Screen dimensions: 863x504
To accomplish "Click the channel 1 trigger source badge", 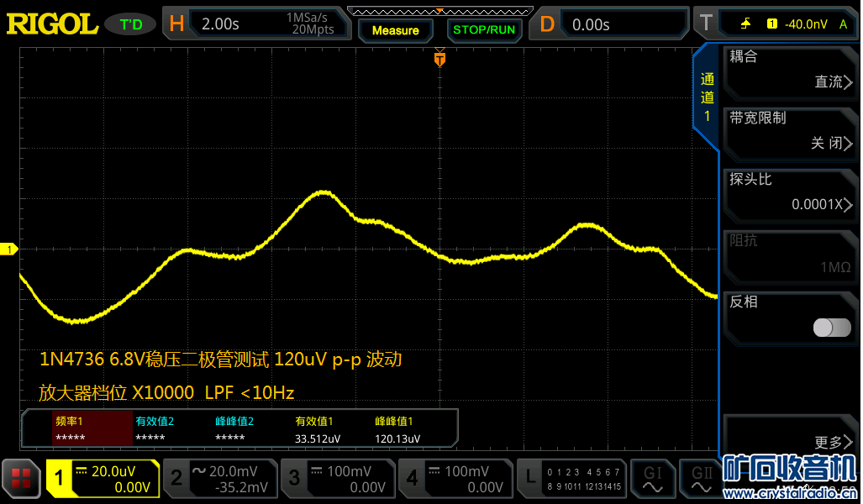I will click(772, 24).
